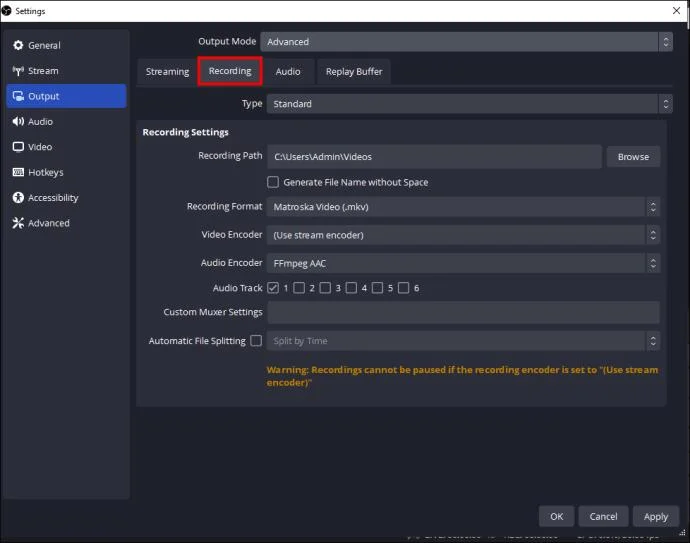Screen dimensions: 690x543
Task: Open the Audio Encoder FFmpeg AAC dropdown
Action: click(x=463, y=263)
